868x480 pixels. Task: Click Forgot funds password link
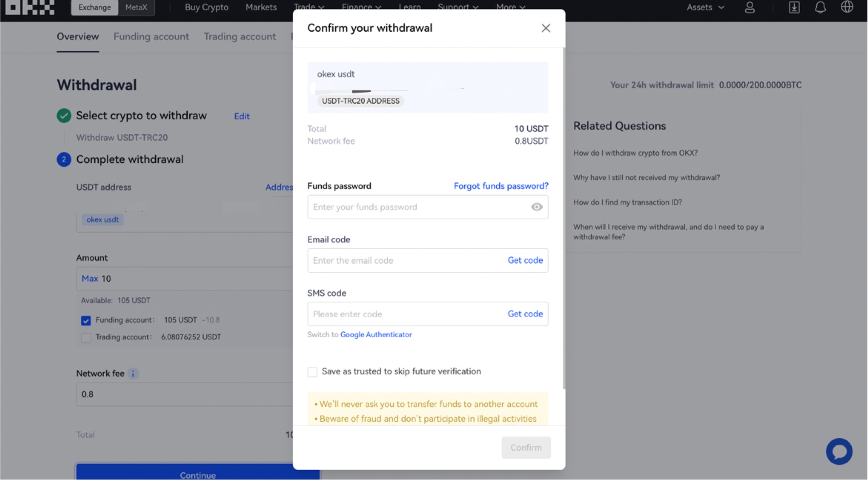pyautogui.click(x=501, y=186)
